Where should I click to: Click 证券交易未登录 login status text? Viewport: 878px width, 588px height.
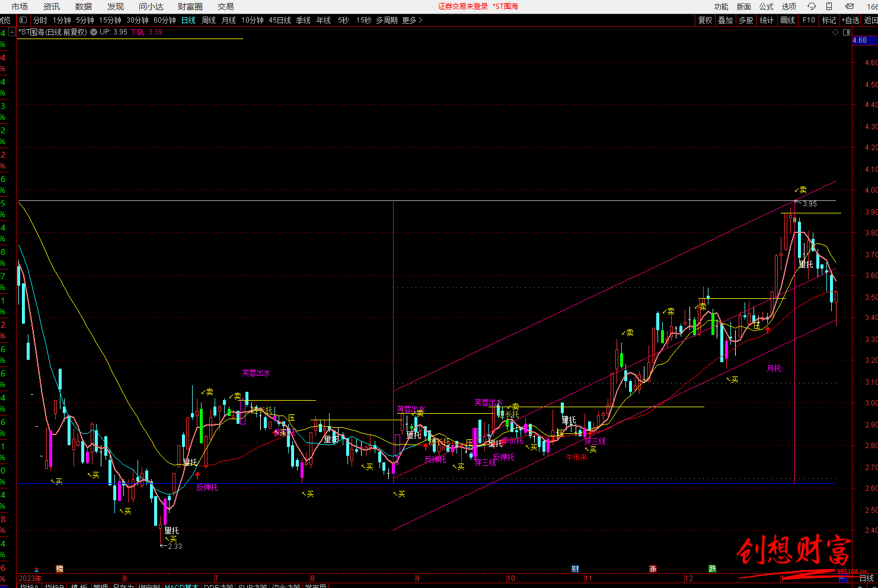point(463,7)
